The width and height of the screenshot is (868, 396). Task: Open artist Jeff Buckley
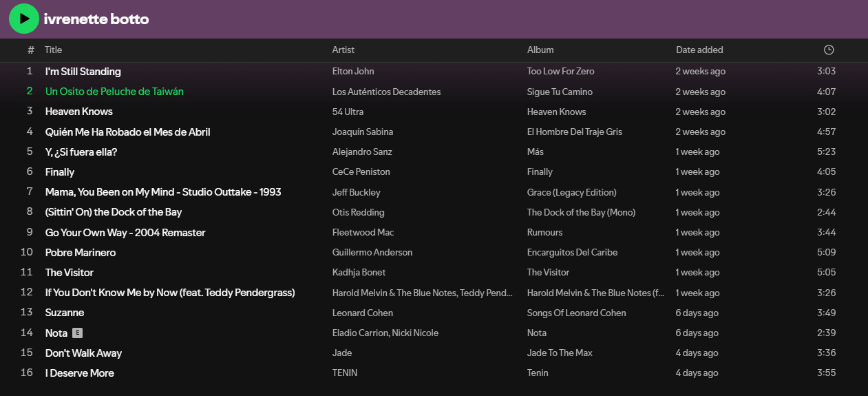[357, 192]
